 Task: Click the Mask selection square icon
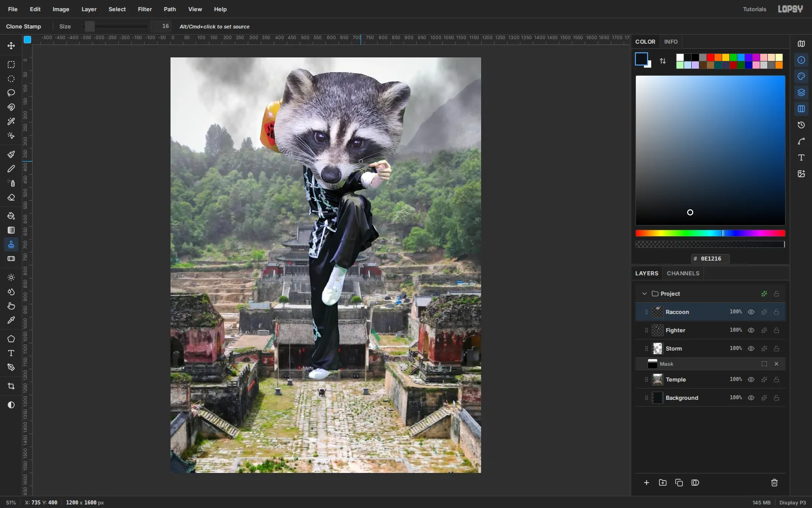pos(764,364)
